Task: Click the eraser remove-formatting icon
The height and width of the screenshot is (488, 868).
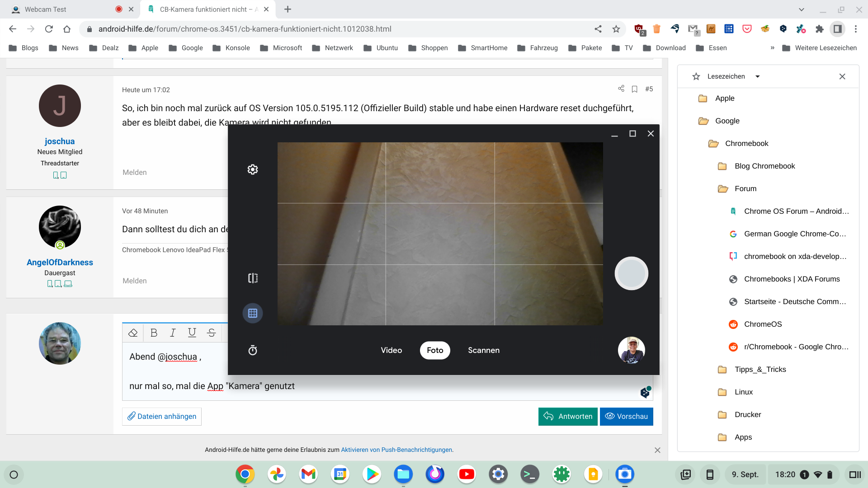Action: (133, 333)
